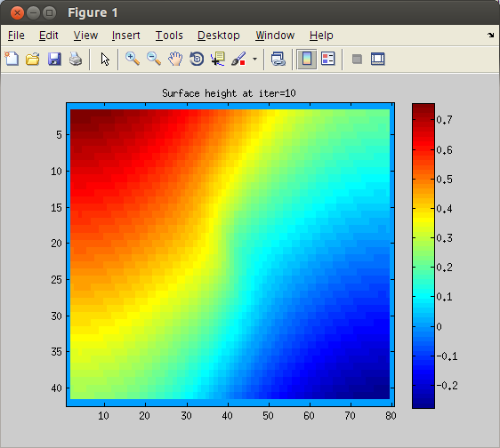The image size is (500, 448).
Task: Expand the toolbar dock arrow at top right
Action: [491, 35]
